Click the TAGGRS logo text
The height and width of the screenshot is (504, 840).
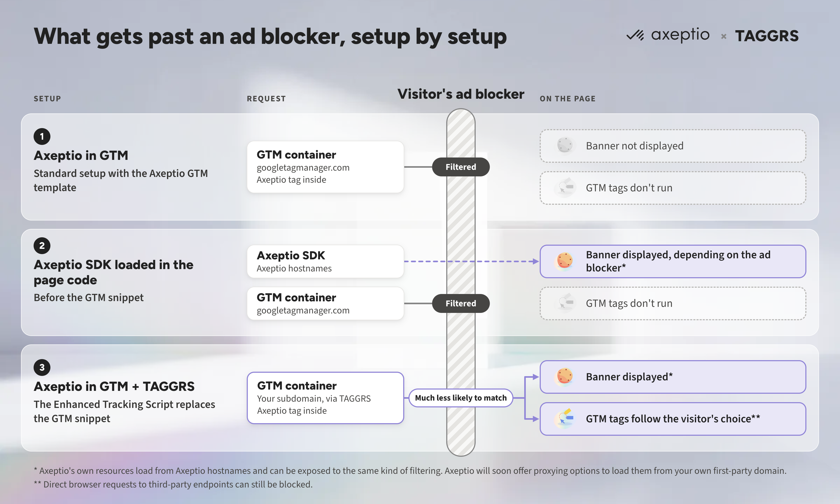767,36
